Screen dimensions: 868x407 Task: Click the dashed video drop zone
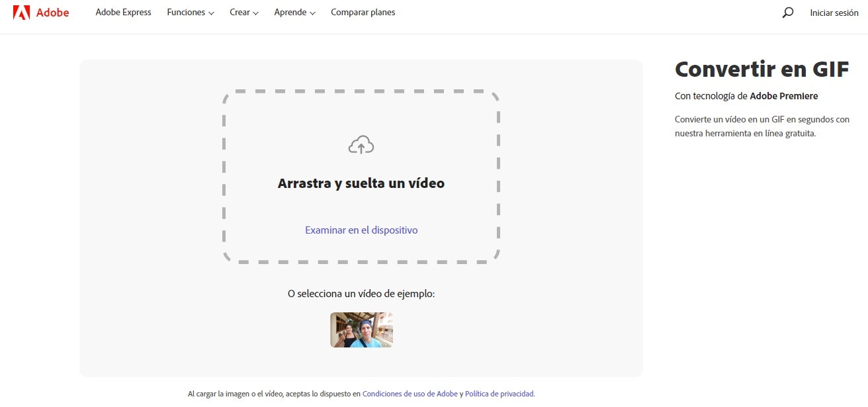(361, 177)
